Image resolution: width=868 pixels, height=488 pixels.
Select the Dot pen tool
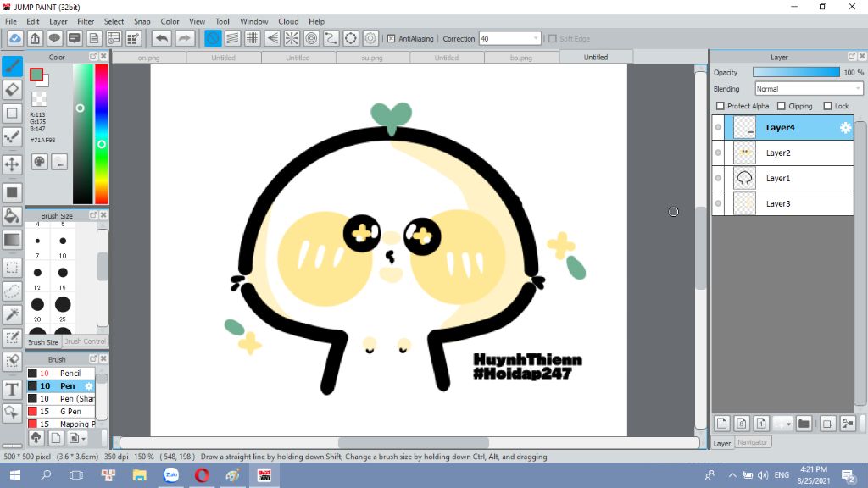click(x=12, y=136)
